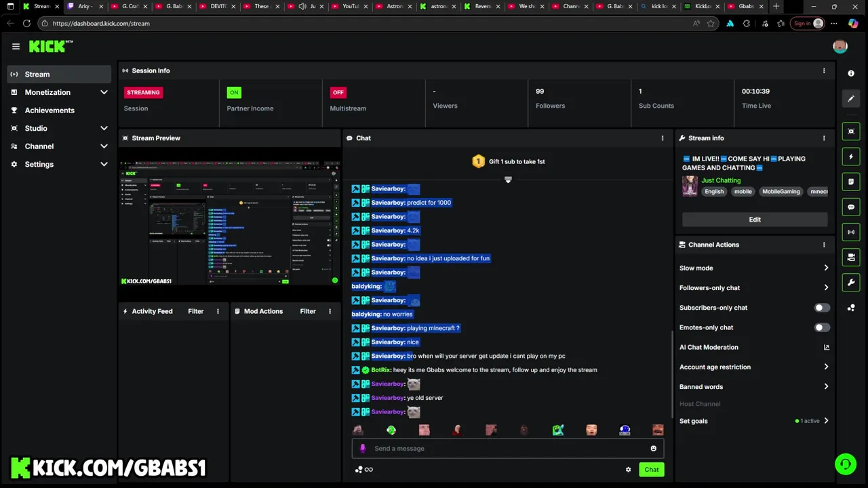Click the MobileGaming tag
The height and width of the screenshot is (488, 868).
point(781,191)
